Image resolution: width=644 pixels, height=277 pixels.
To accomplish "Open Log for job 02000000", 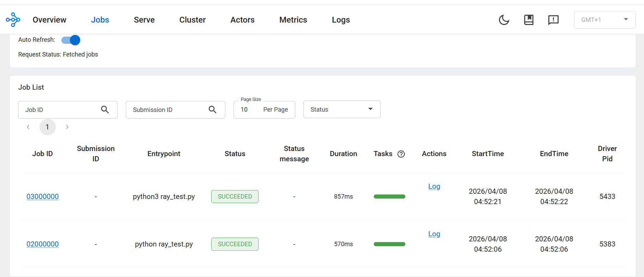I will coord(434,234).
